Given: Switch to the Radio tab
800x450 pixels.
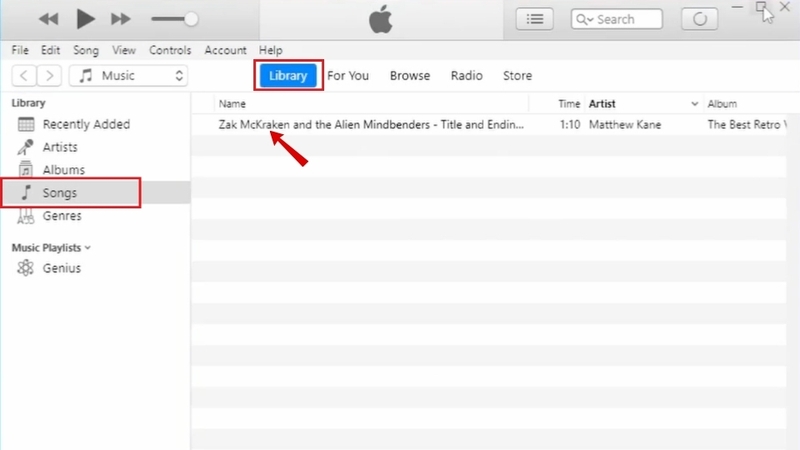Looking at the screenshot, I should pos(466,76).
